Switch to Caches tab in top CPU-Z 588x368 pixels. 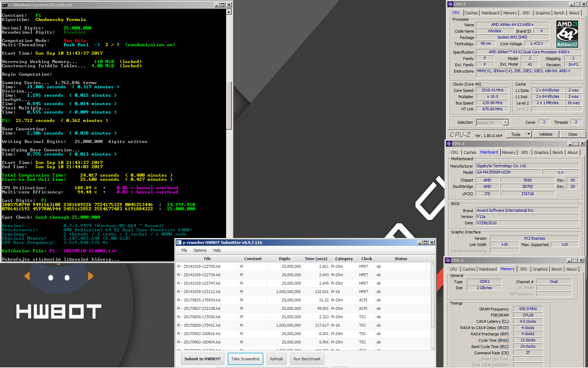point(471,13)
